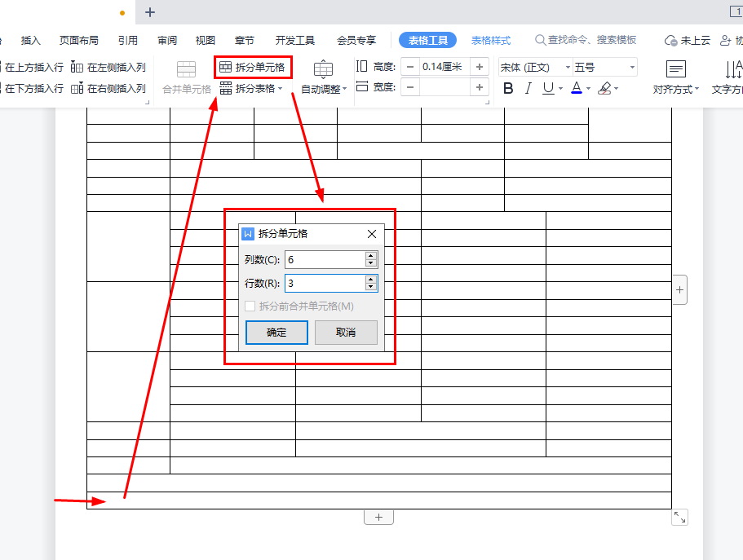Switch to the References (引用) tab
Image resolution: width=743 pixels, height=560 pixels.
pyautogui.click(x=128, y=40)
